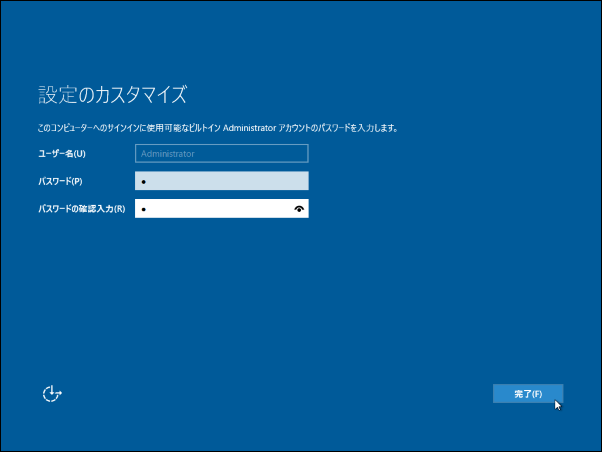
Task: Click the masked dot in the confirmation field
Action: point(144,210)
